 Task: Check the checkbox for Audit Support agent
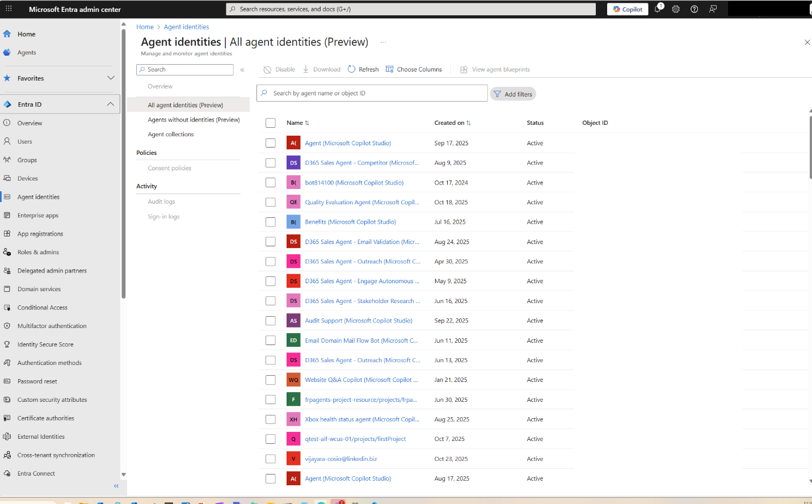point(270,320)
